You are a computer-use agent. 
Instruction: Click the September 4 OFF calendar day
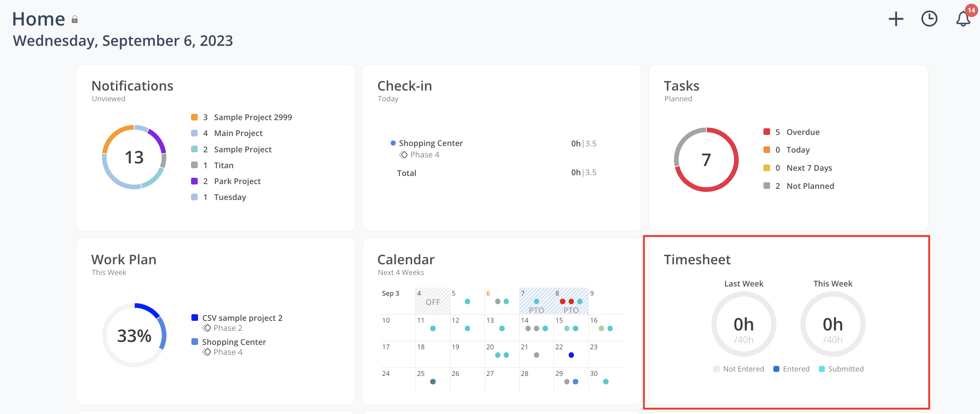click(433, 301)
